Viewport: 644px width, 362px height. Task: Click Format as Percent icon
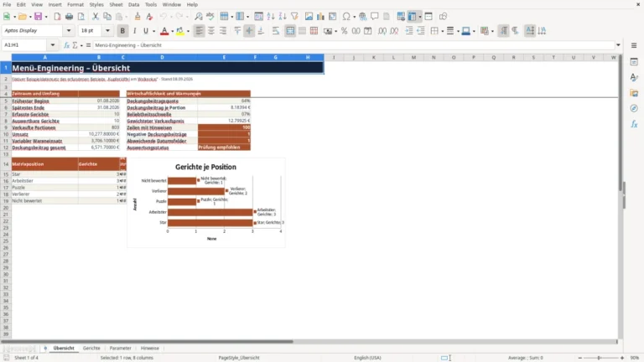(344, 31)
